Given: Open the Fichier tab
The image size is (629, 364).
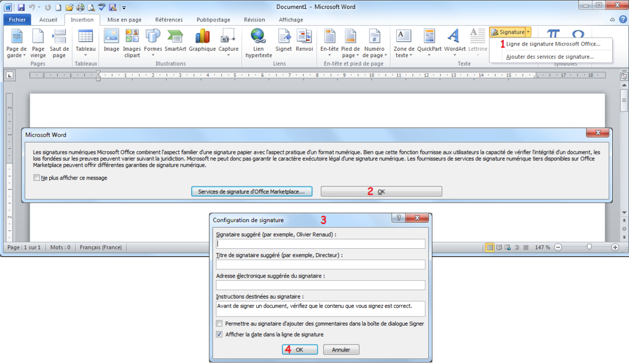Looking at the screenshot, I should [x=17, y=20].
